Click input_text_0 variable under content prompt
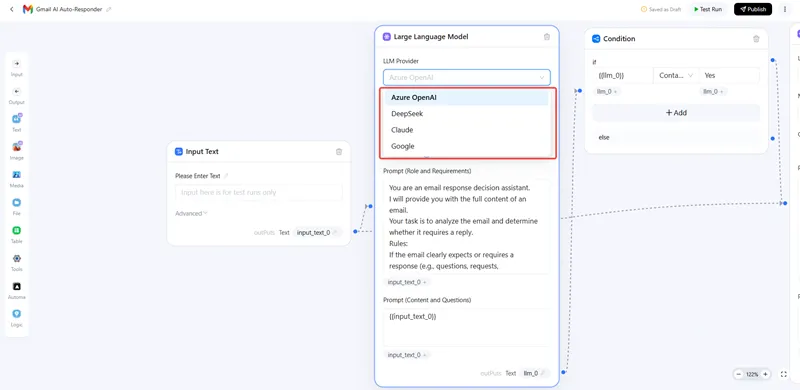The height and width of the screenshot is (390, 800). (x=407, y=355)
